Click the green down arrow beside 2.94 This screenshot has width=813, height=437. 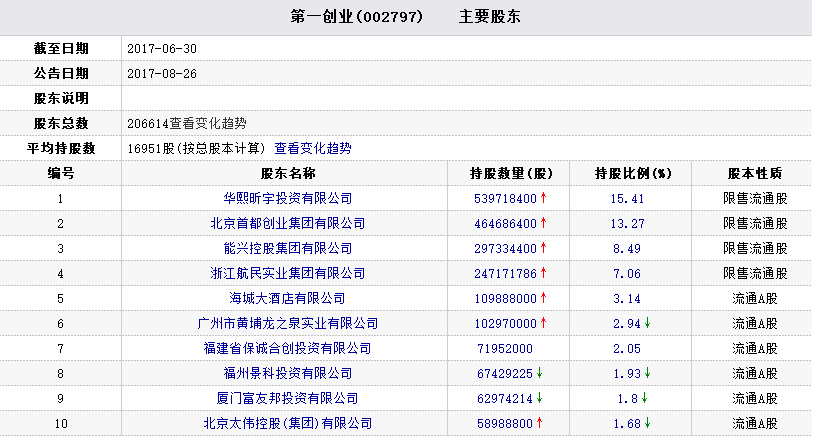pos(648,323)
